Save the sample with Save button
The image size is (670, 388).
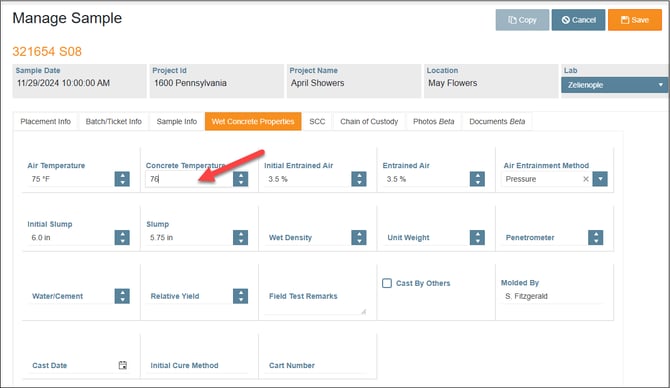coord(635,20)
